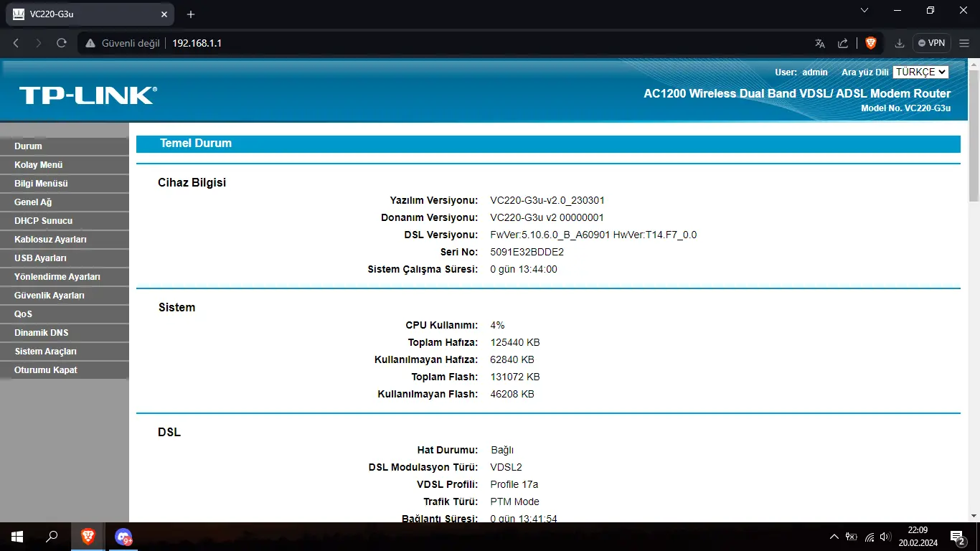The image size is (980, 551).
Task: Click the battery tray icon
Action: [x=852, y=537]
